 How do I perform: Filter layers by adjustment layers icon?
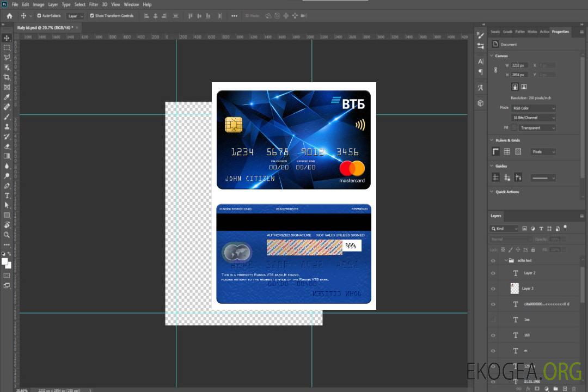pos(533,229)
